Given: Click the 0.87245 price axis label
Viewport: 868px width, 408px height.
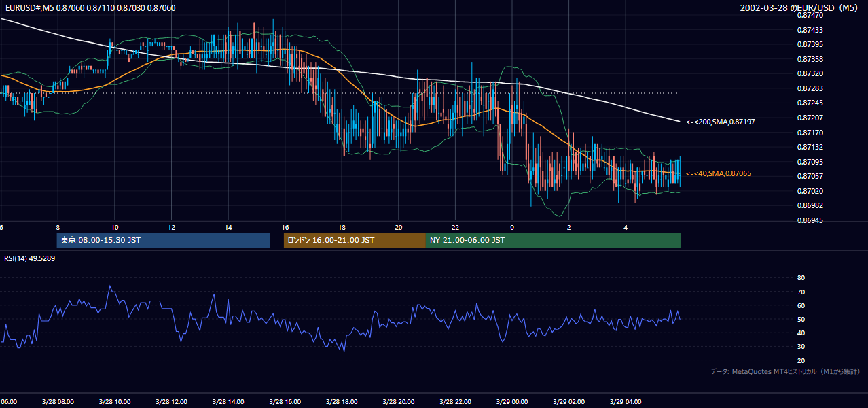Looking at the screenshot, I should [x=809, y=103].
